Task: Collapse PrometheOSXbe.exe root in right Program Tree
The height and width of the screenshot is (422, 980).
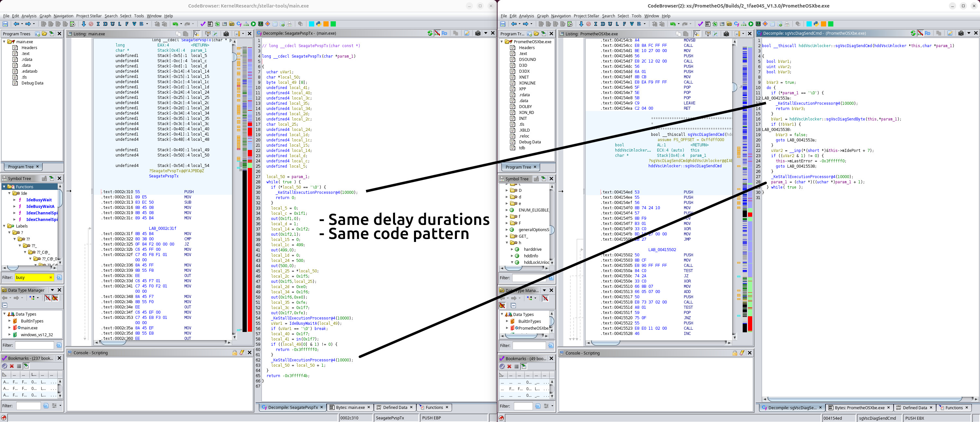Action: [502, 42]
